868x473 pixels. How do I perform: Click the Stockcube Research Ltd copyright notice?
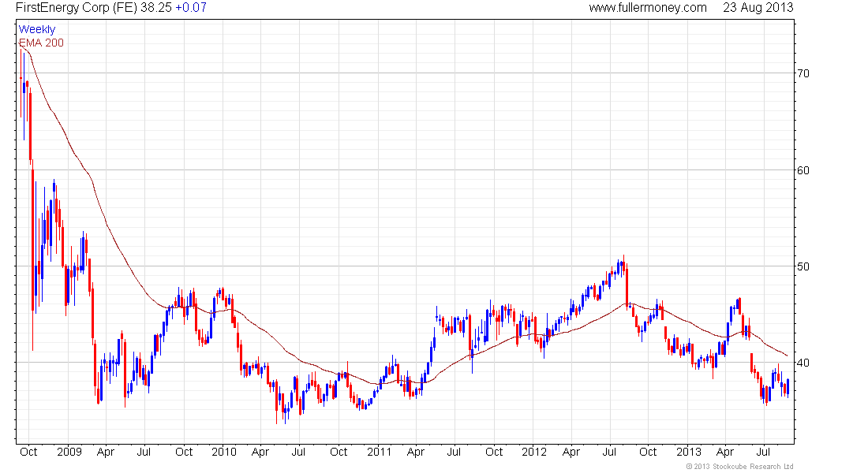coord(739,467)
